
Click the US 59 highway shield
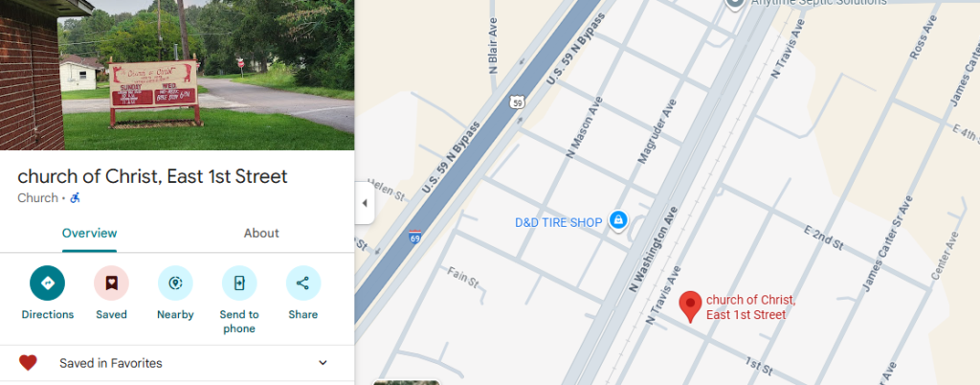coord(516,102)
